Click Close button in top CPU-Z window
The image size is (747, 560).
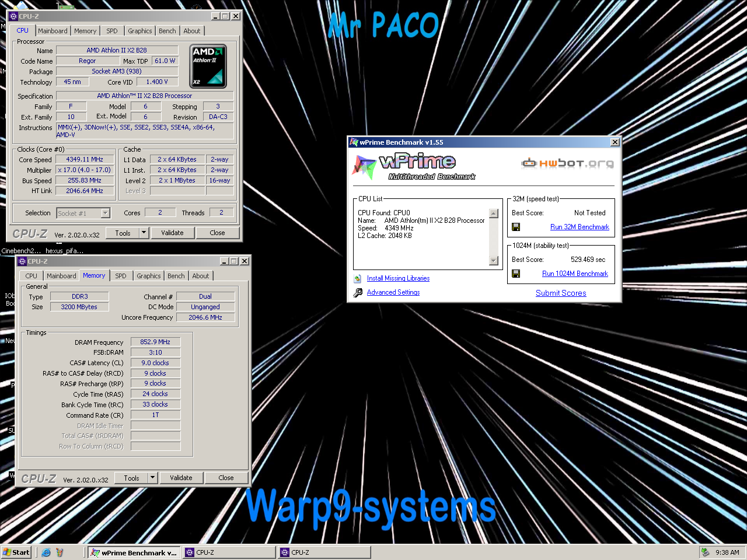(217, 233)
